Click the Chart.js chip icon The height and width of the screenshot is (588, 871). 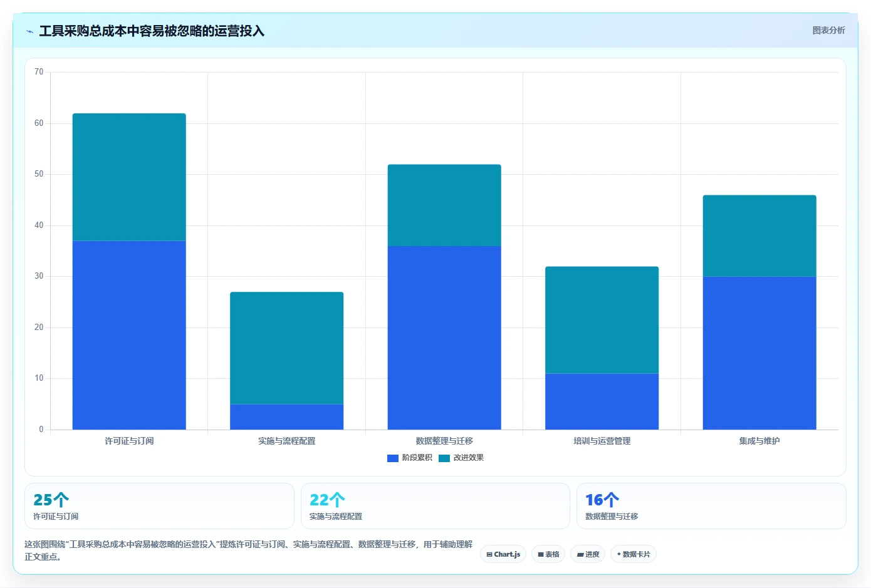(489, 555)
